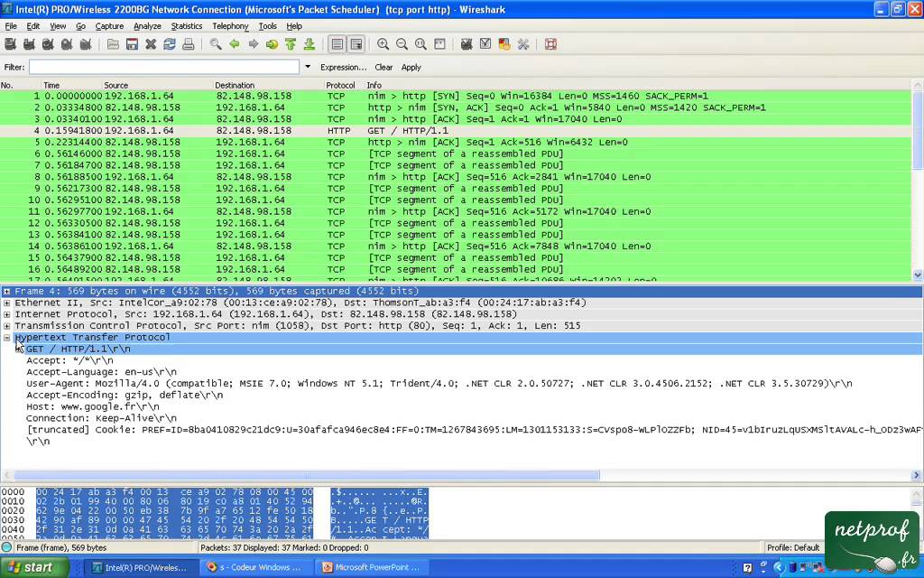
Task: Open preferences wrench toolbar icon
Action: coord(523,44)
